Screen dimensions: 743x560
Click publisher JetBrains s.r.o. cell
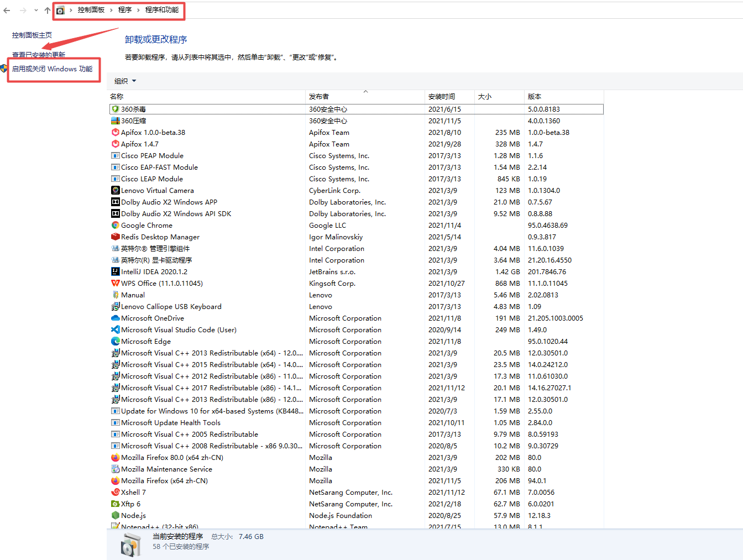tap(332, 271)
